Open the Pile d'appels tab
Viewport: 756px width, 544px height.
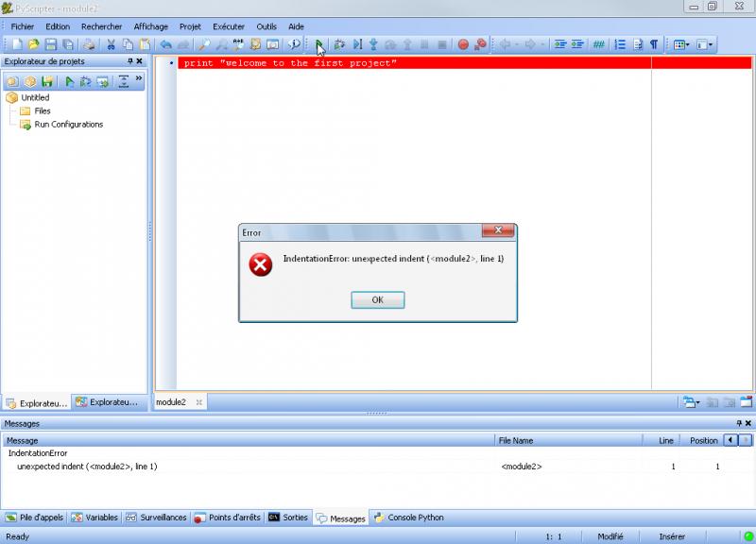(x=35, y=518)
